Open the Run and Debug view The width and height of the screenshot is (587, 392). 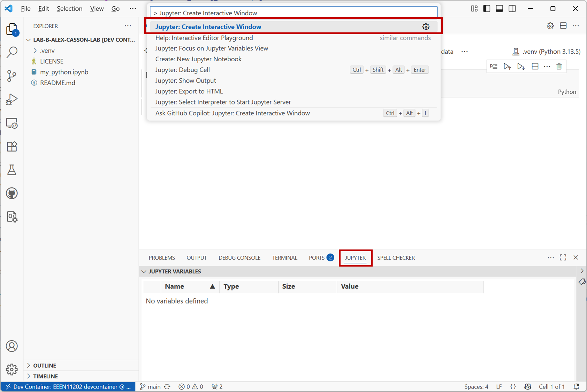click(12, 100)
